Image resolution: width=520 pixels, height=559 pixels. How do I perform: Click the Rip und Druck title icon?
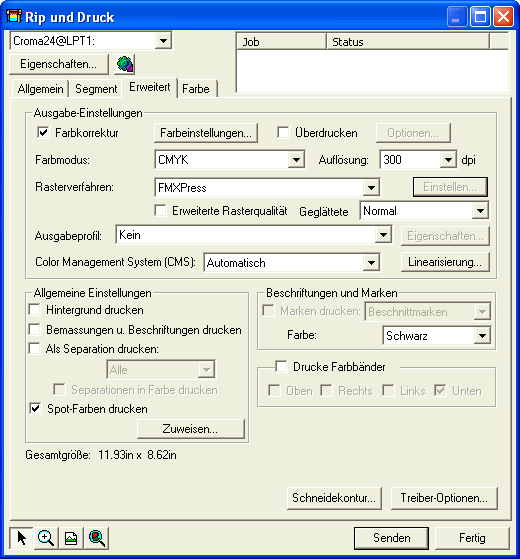pos(14,16)
